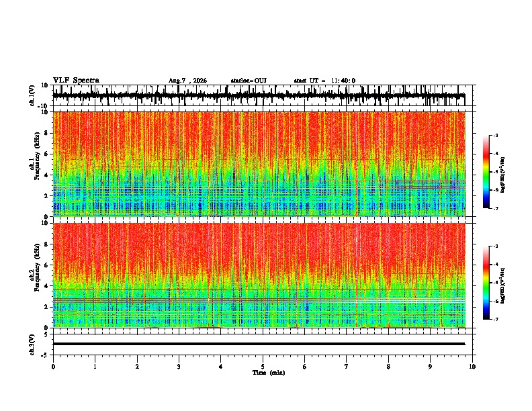This screenshot has height=411, width=532.
Task: Click time-axis tick label "3"
Action: (x=179, y=367)
